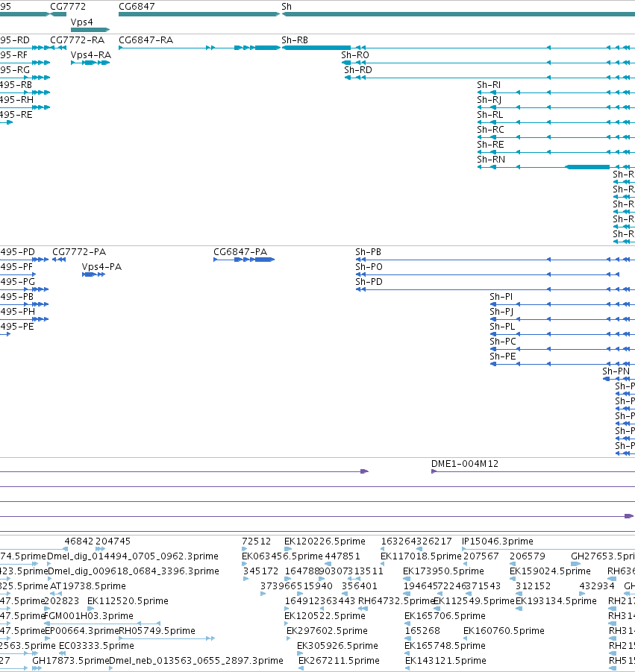Click EST EK159024.5prime
The height and width of the screenshot is (672, 635).
tap(550, 571)
